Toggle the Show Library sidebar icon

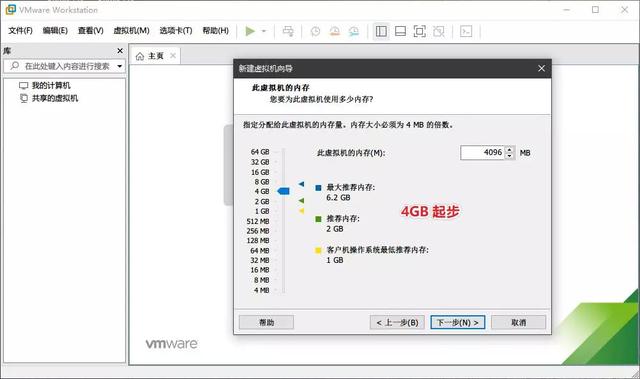click(x=381, y=31)
